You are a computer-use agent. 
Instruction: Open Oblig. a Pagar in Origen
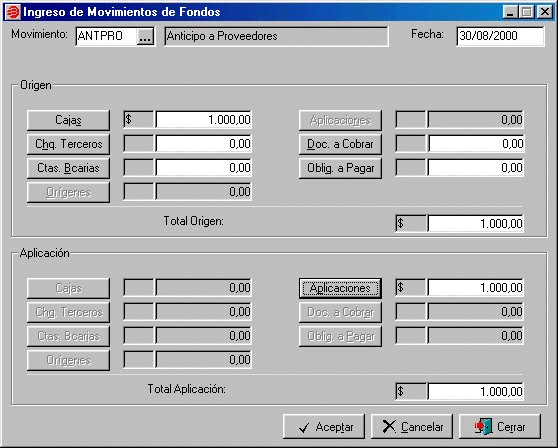coord(340,168)
